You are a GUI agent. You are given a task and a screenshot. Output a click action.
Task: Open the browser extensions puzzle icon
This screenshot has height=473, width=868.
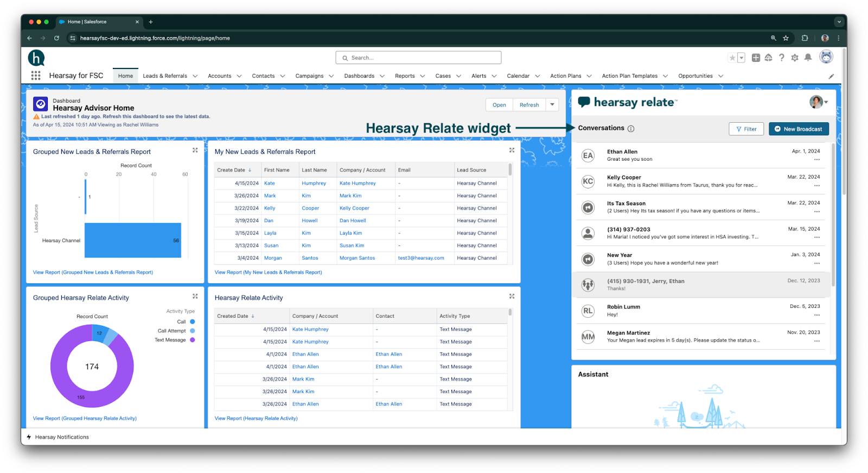[805, 38]
